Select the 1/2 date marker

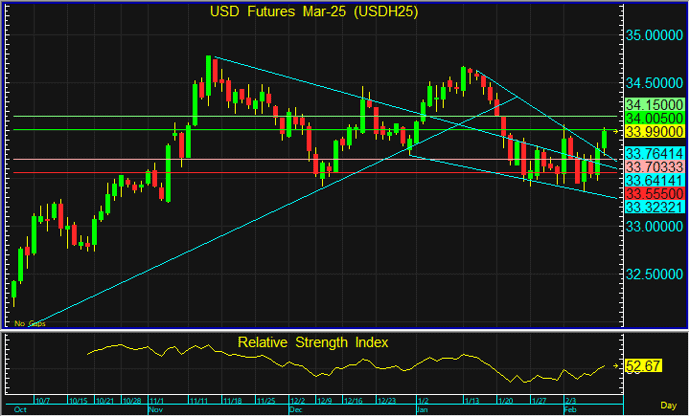[423, 401]
